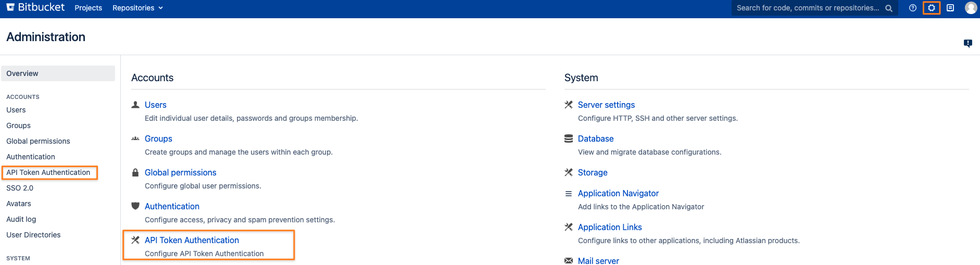
Task: Open the user profile avatar
Action: (x=971, y=8)
